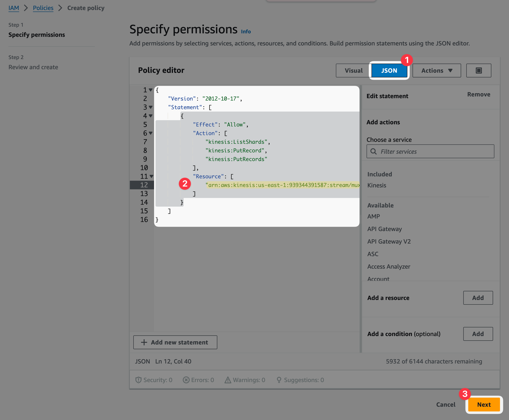The image size is (509, 420).
Task: Click the Suggestions lightbulb status icon
Action: (279, 380)
